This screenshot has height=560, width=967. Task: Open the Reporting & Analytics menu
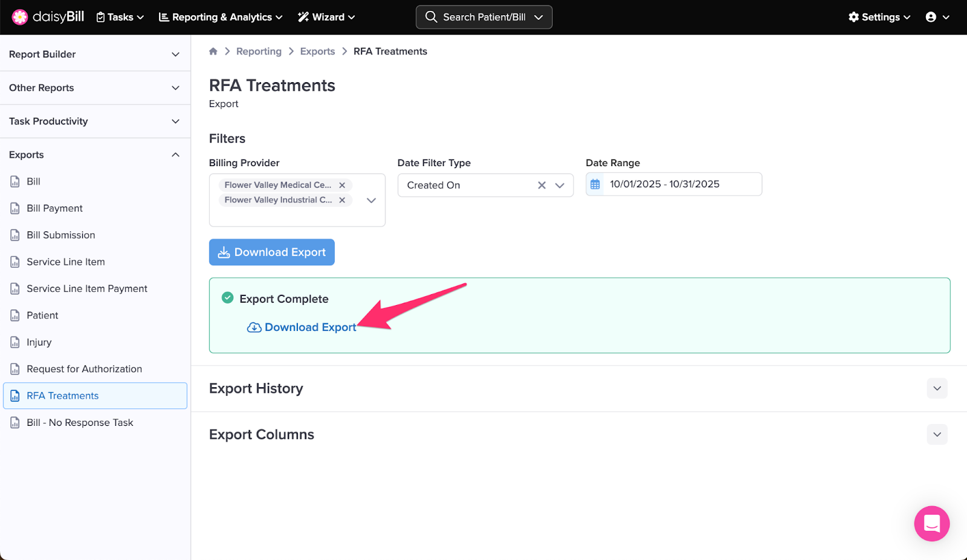(x=221, y=17)
